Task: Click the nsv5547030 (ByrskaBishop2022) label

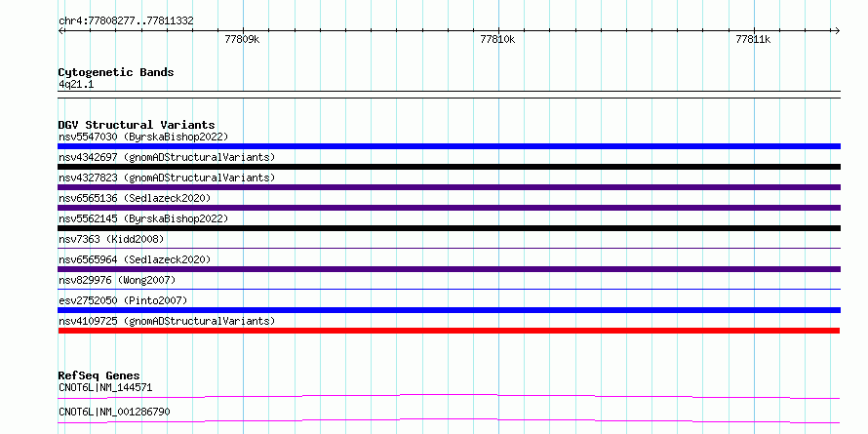Action: click(x=143, y=137)
